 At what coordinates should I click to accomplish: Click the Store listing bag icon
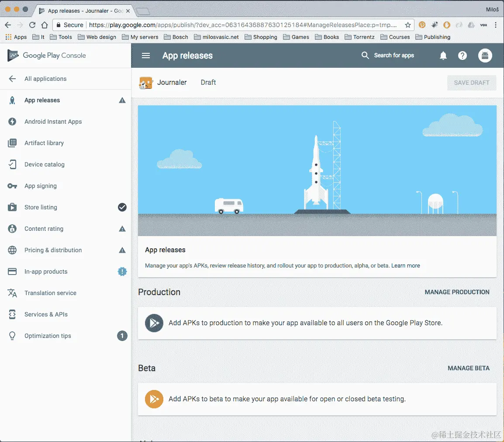pos(12,207)
